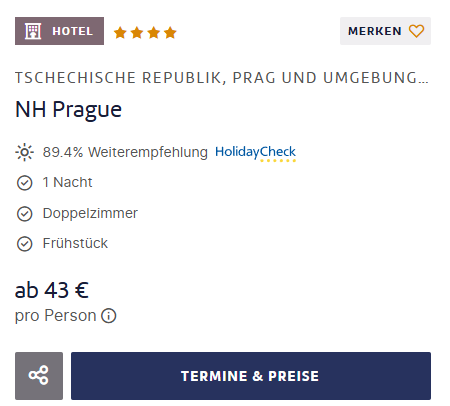Select the Frühstück label
Image resolution: width=450 pixels, height=406 pixels.
[75, 243]
